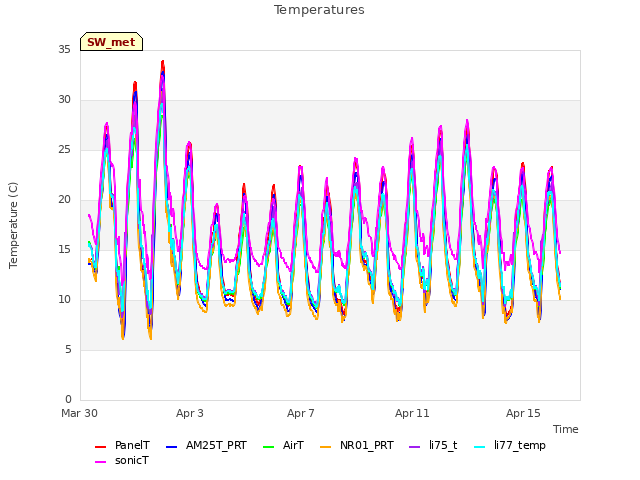Click the magenta sonicT legend swatch

(100, 462)
